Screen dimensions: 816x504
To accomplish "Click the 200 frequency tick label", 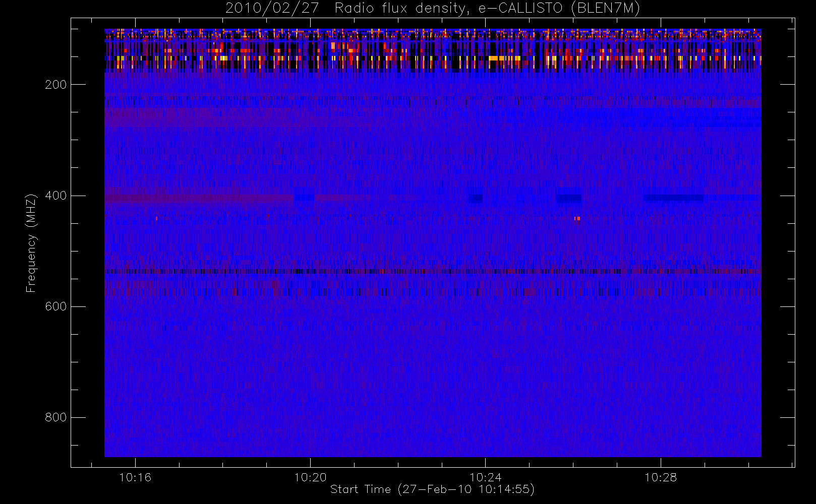I will point(56,85).
